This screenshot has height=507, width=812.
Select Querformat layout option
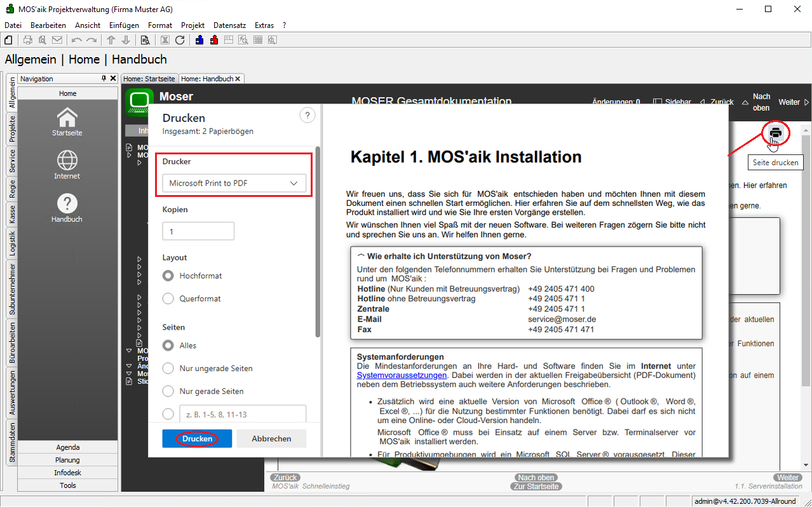168,299
